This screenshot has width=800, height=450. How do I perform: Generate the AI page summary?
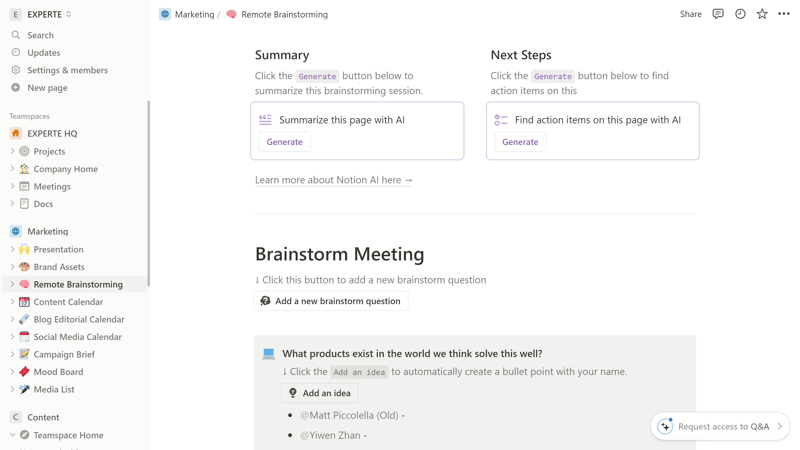[x=284, y=142]
